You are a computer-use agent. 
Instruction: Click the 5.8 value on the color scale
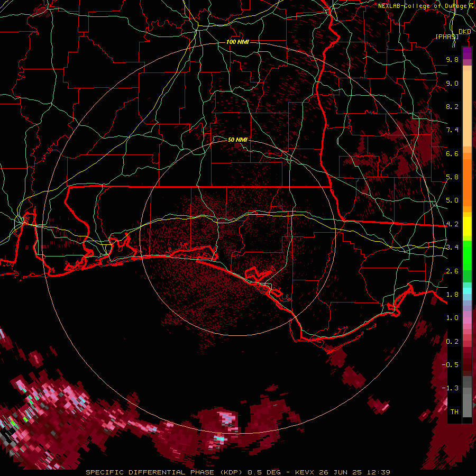point(452,177)
